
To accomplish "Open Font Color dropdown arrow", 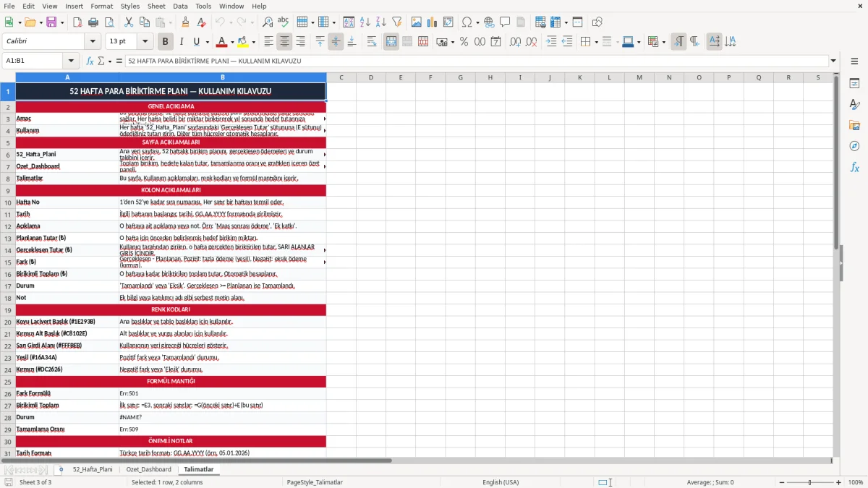I will point(231,42).
